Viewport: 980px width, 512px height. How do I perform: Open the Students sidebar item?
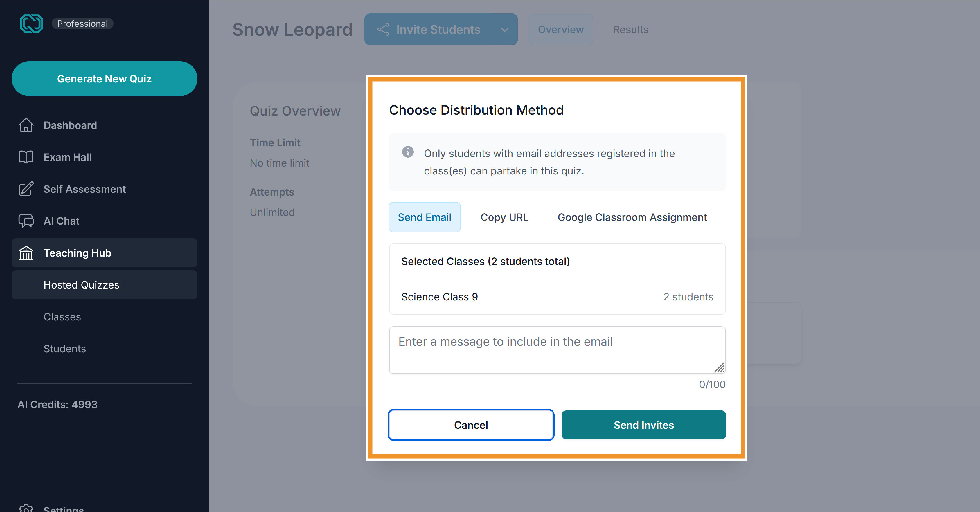[x=65, y=349]
